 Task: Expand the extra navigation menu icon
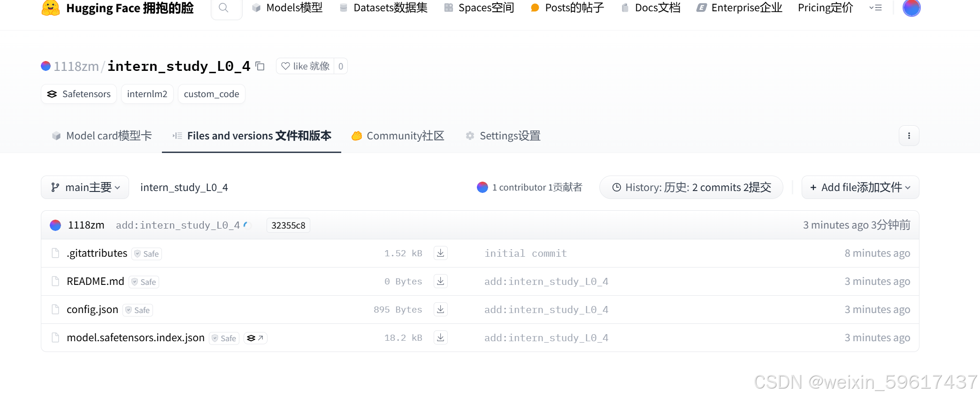click(875, 8)
